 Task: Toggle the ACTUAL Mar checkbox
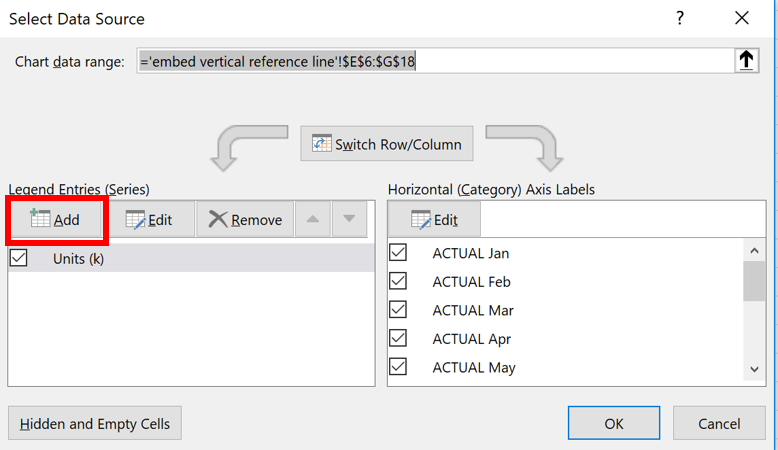click(398, 310)
